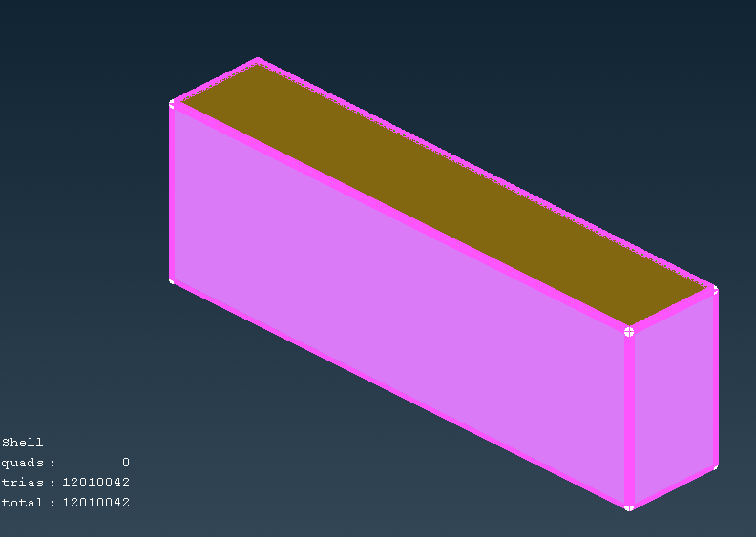Select the brown top face of the box

(444, 193)
